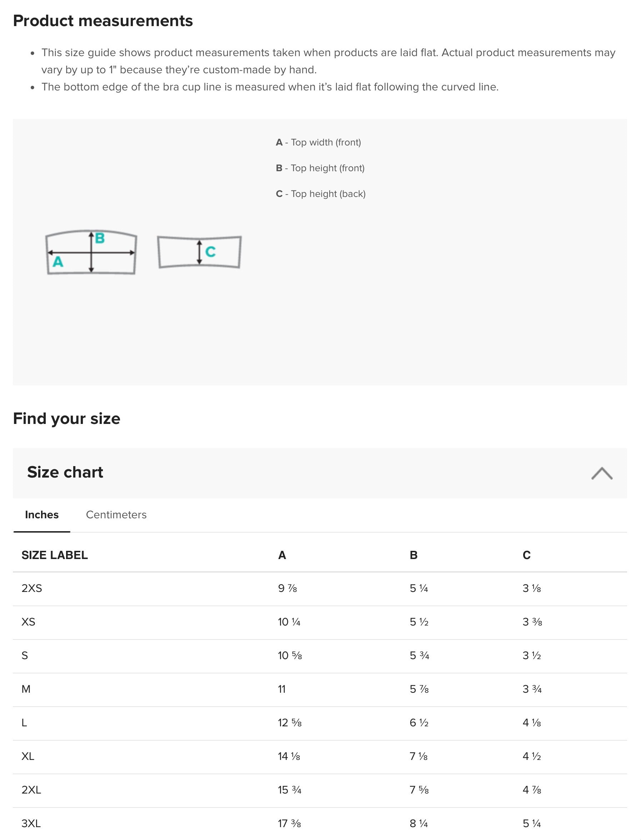Viewport: 641px width, 840px height.
Task: Select the Inches tab
Action: [41, 514]
